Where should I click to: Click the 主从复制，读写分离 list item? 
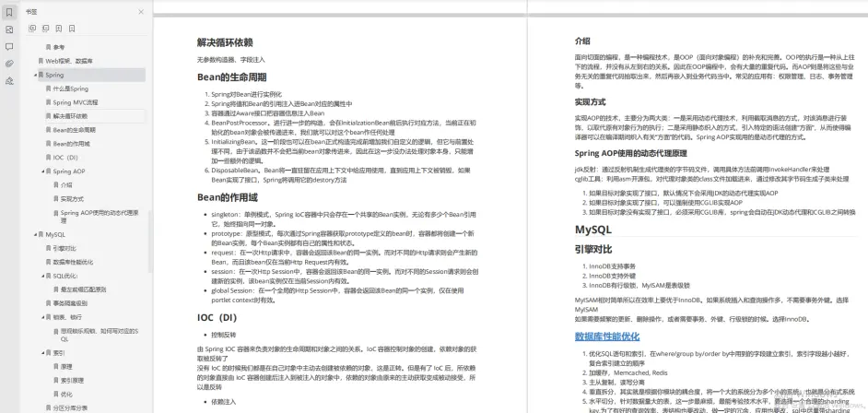coord(616,383)
